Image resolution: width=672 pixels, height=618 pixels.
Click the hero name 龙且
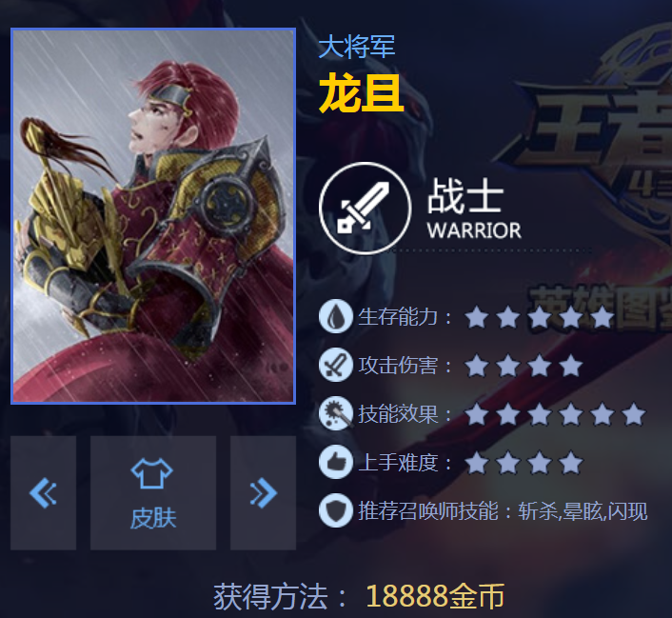tap(362, 93)
